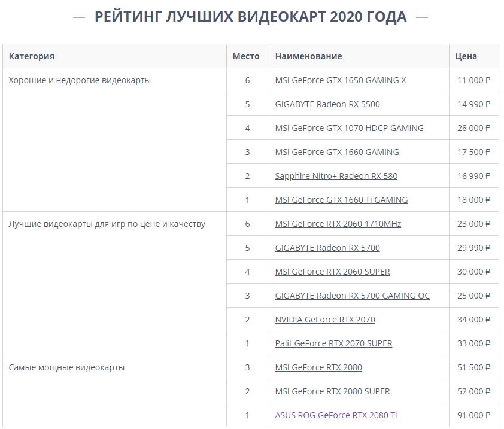This screenshot has height=429, width=504.
Task: Open NVIDIA GeForce RTX 2070 link
Action: click(324, 320)
